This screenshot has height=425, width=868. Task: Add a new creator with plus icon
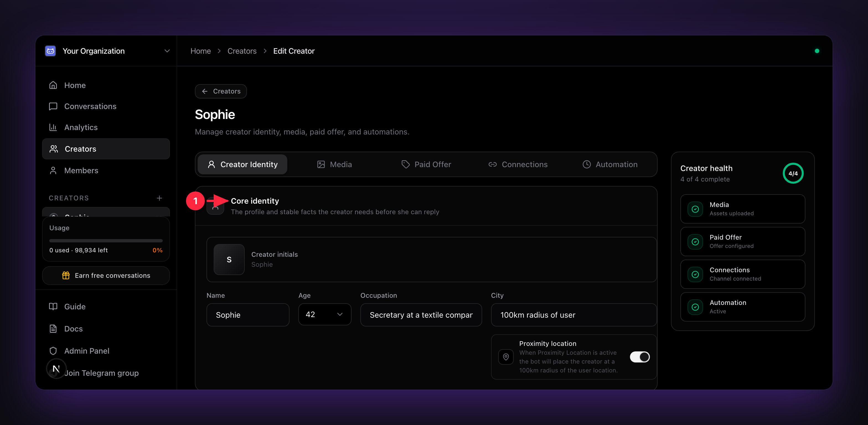pos(159,198)
